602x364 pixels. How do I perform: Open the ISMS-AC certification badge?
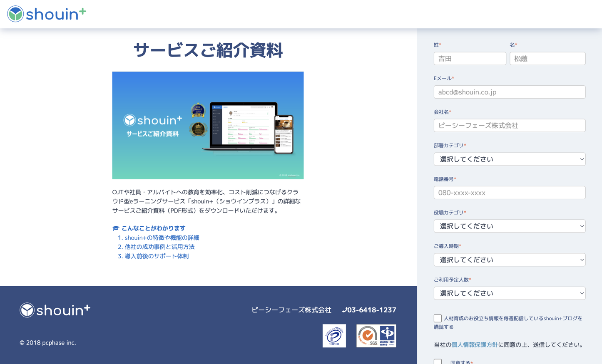(x=387, y=336)
